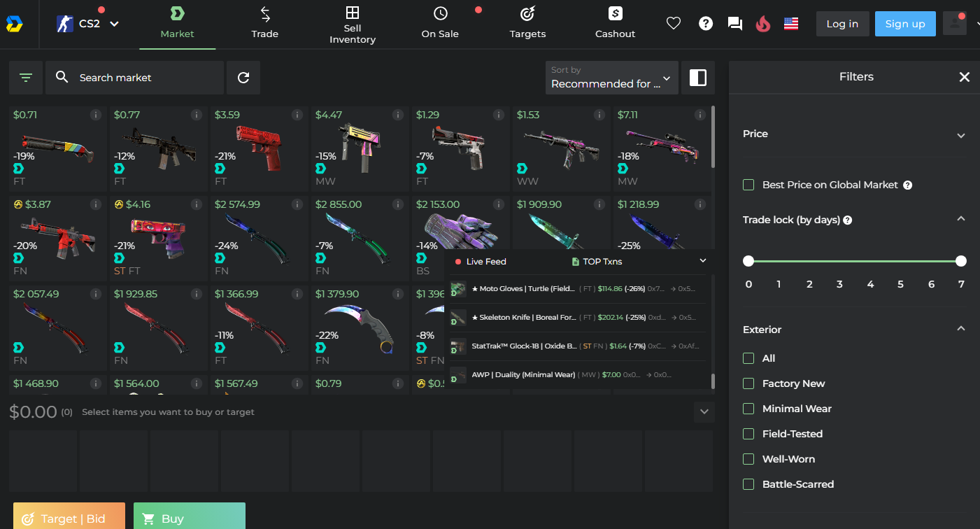Close the Filters panel
Image resolution: width=980 pixels, height=529 pixels.
pos(964,77)
